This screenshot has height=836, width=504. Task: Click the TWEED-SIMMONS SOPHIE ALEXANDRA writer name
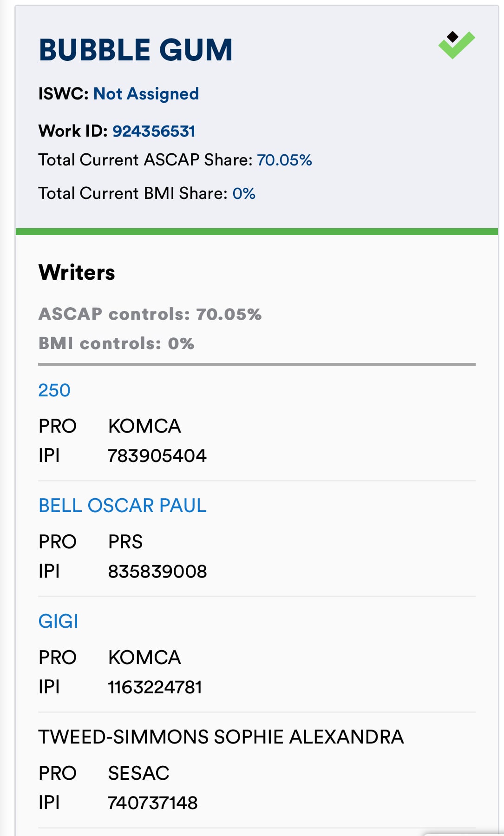[x=221, y=737]
